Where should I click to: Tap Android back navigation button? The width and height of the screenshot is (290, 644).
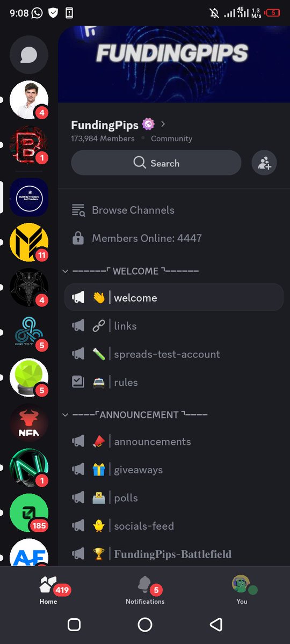click(x=216, y=624)
